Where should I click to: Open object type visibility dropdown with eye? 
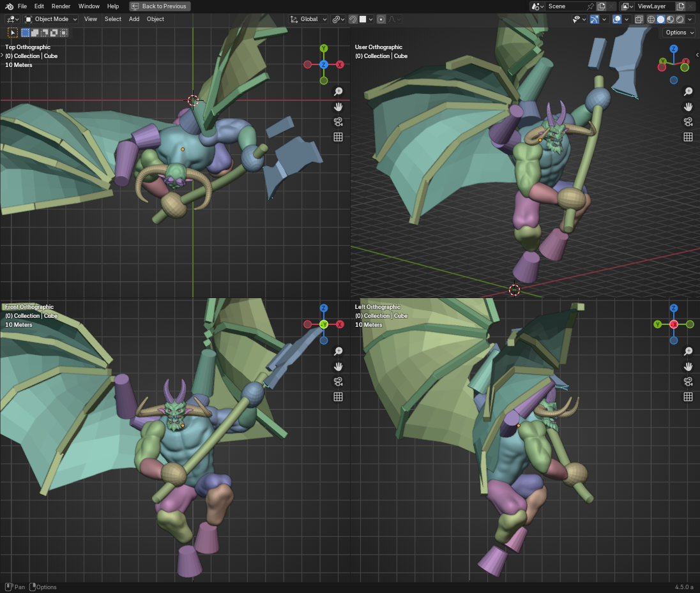click(x=579, y=19)
